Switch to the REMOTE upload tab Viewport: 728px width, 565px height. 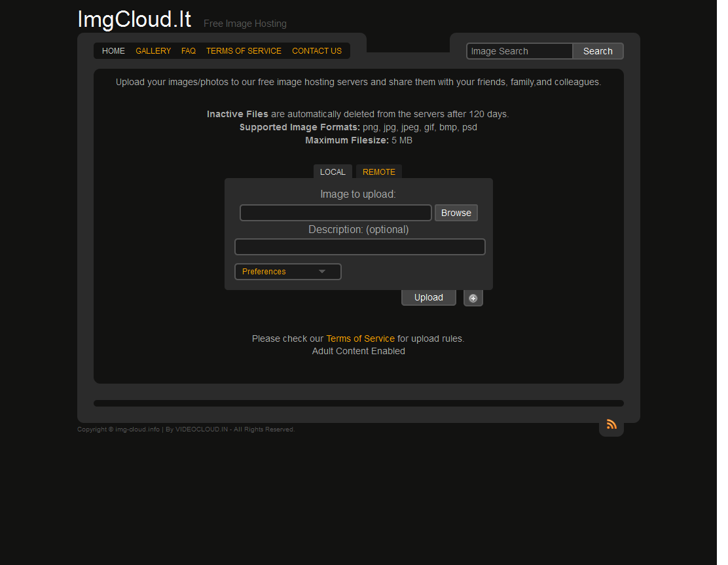379,172
